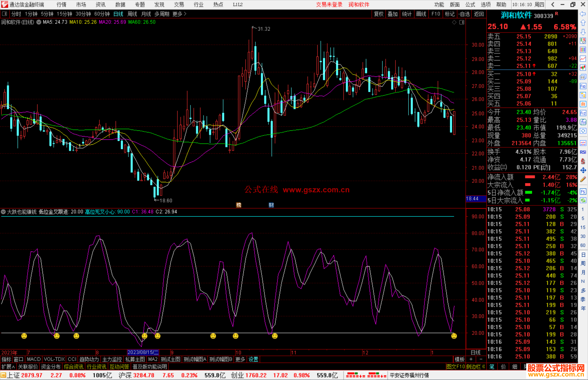
Task: Click the four-way move arrows icon
Action: pyautogui.click(x=583, y=170)
